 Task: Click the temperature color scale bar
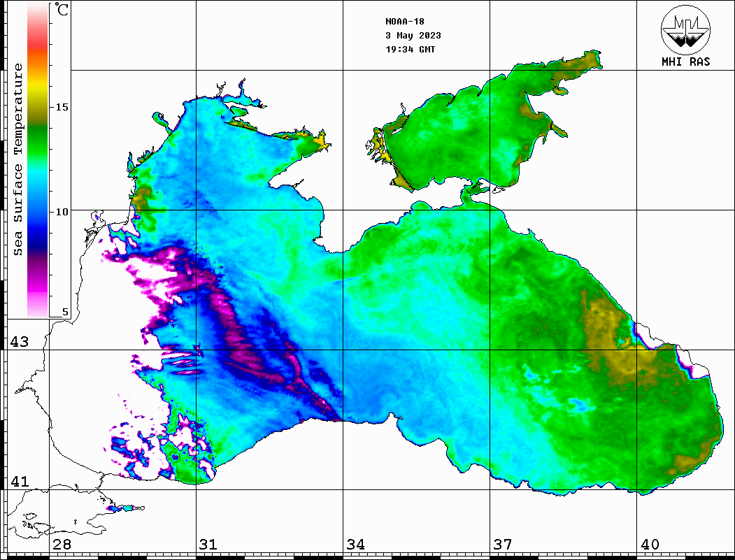[x=38, y=160]
